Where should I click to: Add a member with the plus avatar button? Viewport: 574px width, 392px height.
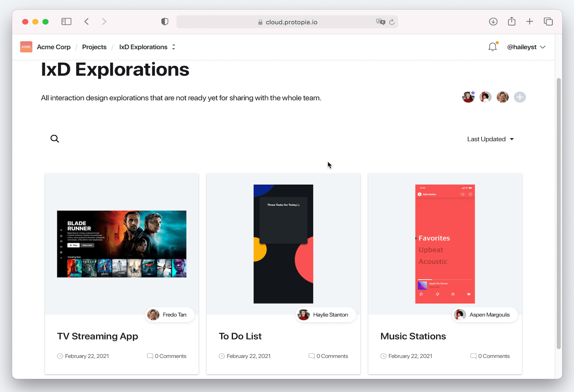tap(520, 97)
